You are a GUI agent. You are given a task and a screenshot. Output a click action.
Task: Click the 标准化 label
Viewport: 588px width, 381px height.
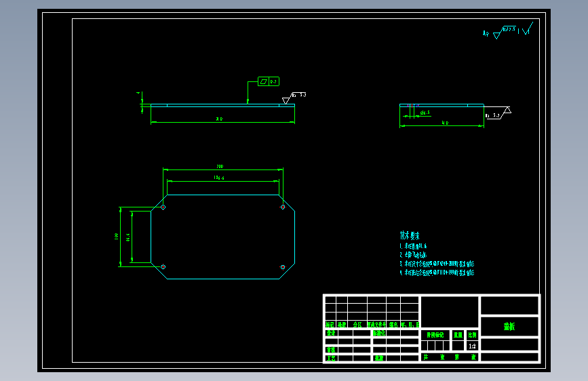tap(379, 333)
